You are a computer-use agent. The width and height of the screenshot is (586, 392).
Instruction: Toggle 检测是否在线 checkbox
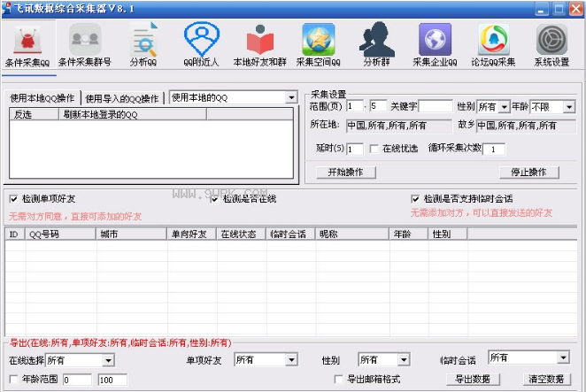214,200
